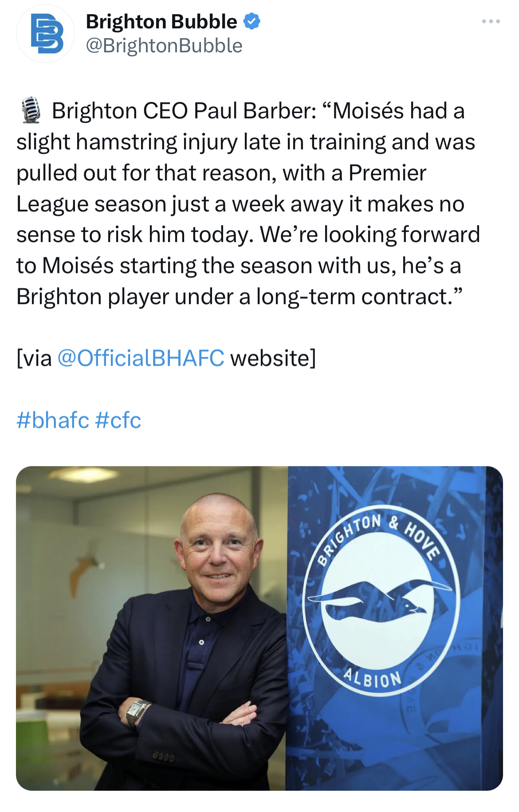Screen dimensions: 519x812
Task: Open the @OfficialBHAFC mention link
Action: tap(141, 358)
